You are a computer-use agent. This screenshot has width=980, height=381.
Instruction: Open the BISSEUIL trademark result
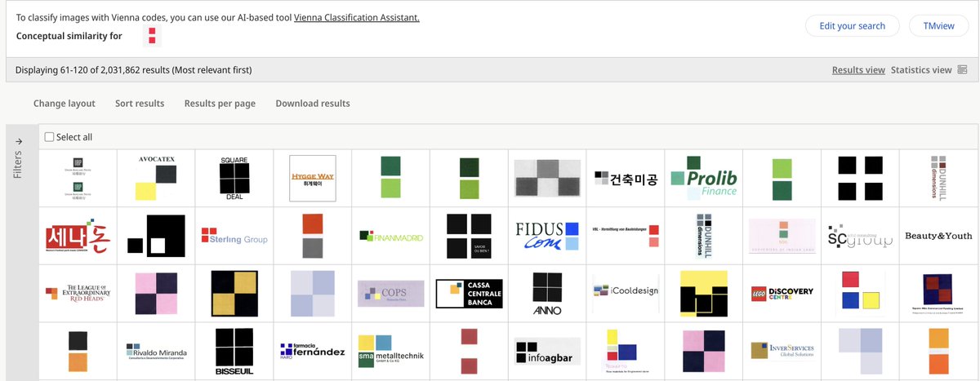234,351
